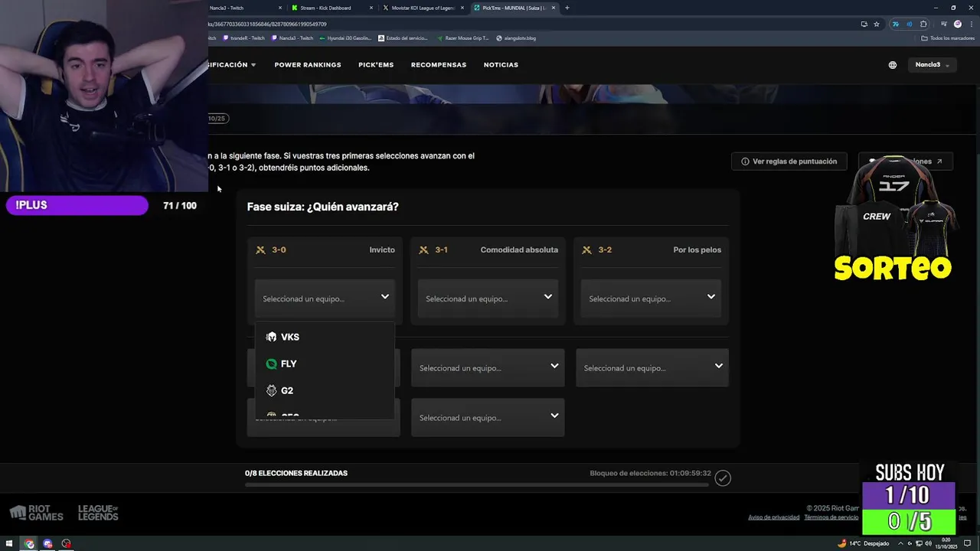Image resolution: width=980 pixels, height=551 pixels.
Task: Click Ver reglas de puntuación button
Action: (789, 161)
